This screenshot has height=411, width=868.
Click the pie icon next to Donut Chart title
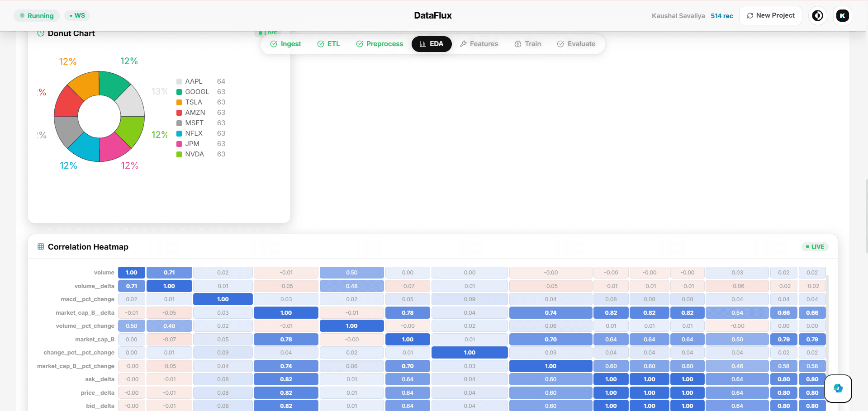point(41,33)
